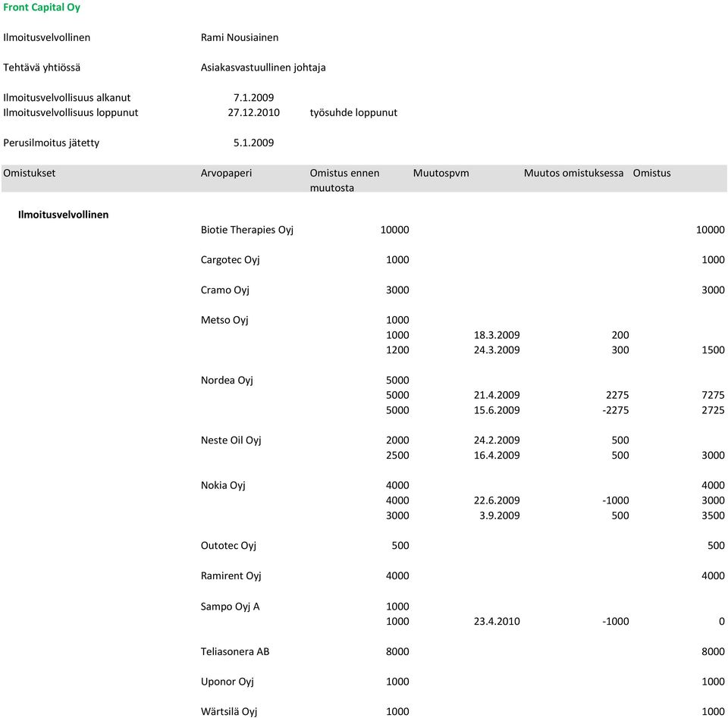Click the Omistus ennen muutosta header
728x718 pixels.
[x=344, y=180]
